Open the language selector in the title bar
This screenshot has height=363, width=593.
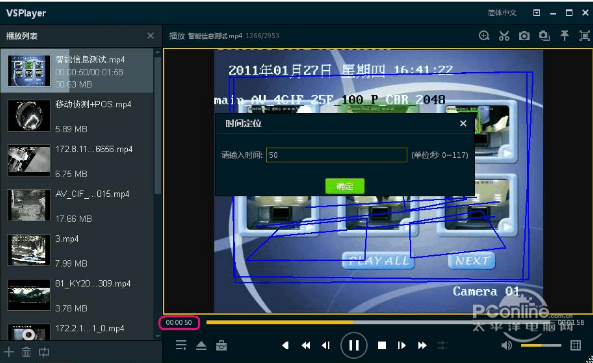(502, 13)
